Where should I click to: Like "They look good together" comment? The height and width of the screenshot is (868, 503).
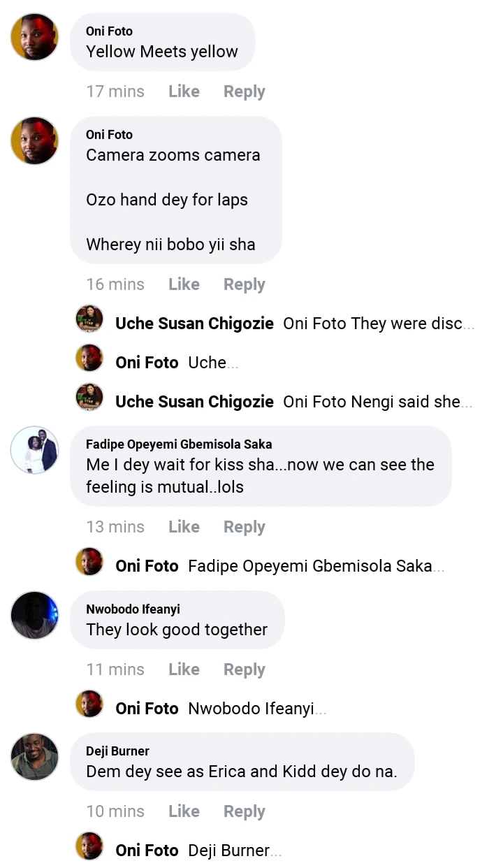(184, 670)
